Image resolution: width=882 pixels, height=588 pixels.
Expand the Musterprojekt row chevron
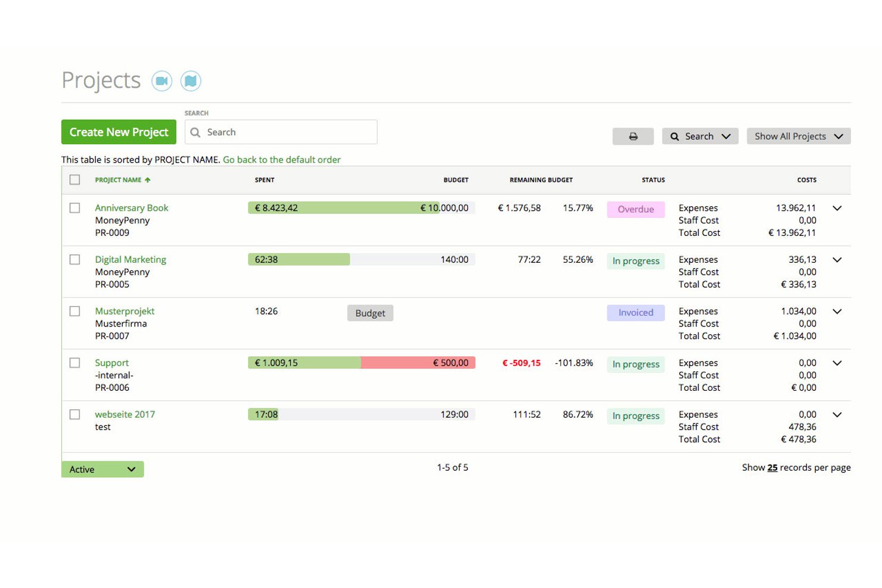837,311
